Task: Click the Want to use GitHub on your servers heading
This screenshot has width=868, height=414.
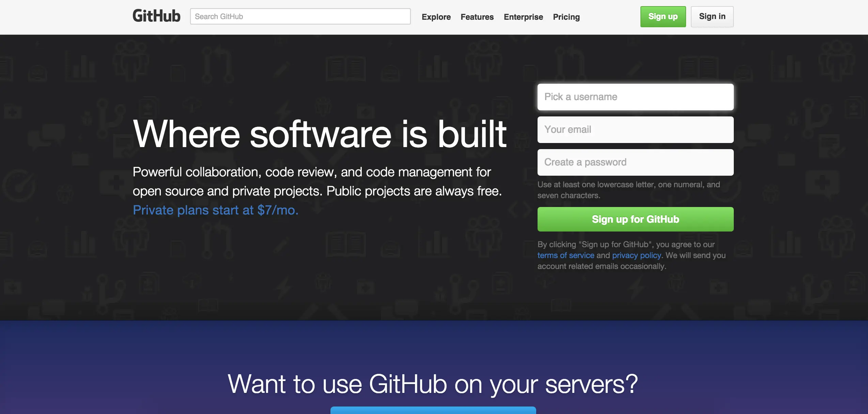Action: [x=433, y=384]
